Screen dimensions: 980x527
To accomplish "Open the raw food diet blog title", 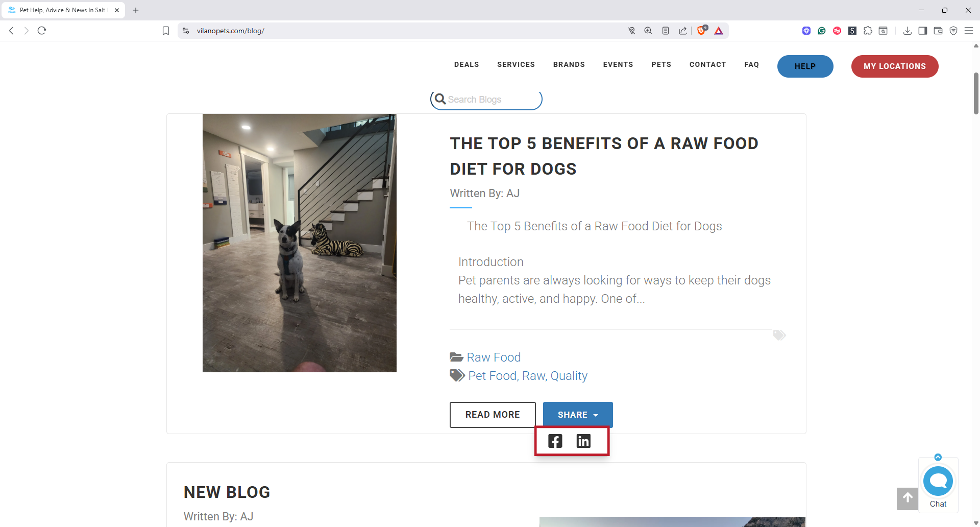I will coord(604,156).
